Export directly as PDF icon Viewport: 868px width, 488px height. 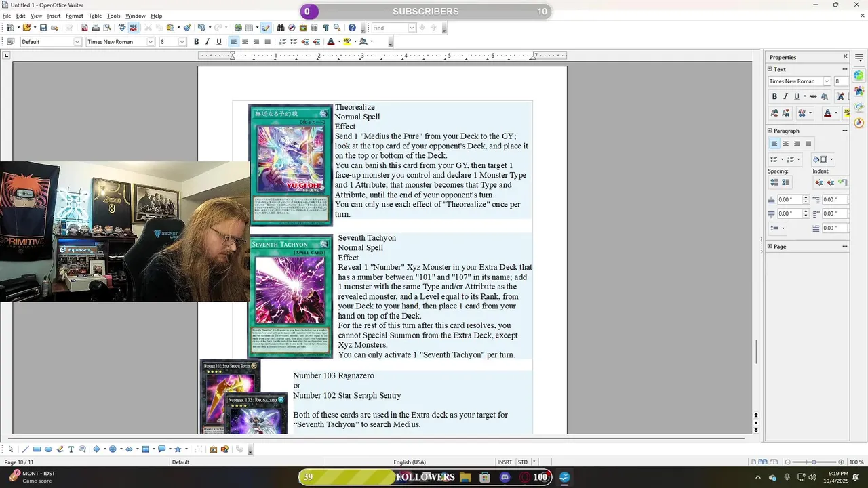(x=85, y=28)
